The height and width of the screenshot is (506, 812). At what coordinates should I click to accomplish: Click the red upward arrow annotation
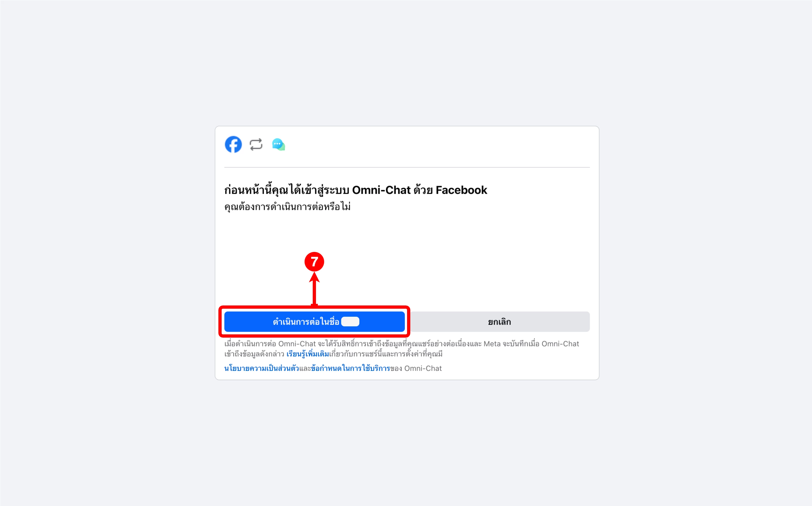pos(314,289)
